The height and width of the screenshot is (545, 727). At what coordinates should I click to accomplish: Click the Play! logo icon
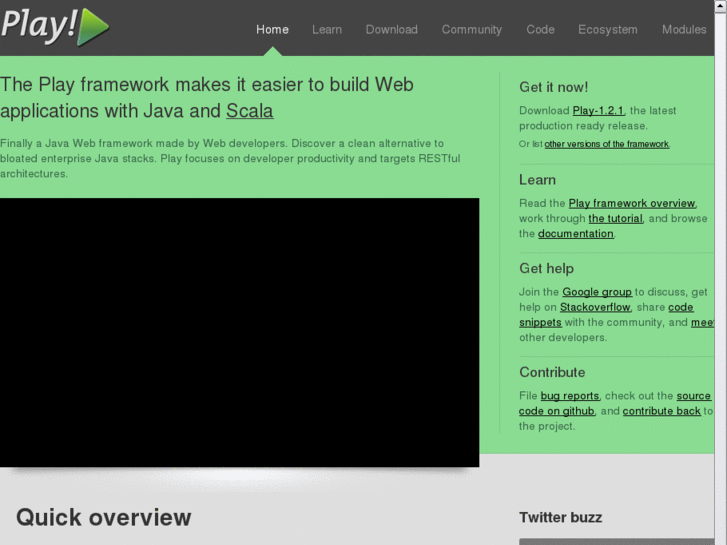(x=55, y=26)
